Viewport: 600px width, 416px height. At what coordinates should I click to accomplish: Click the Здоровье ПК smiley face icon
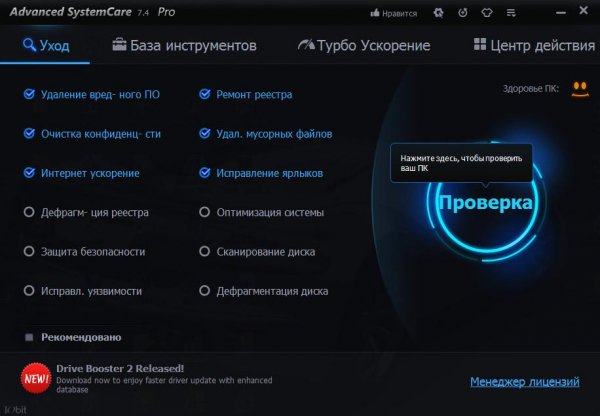point(580,89)
